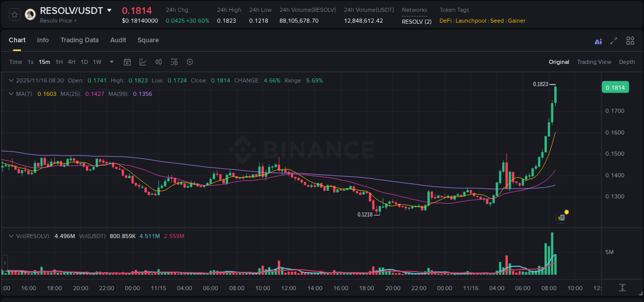Click the Launchpool token tag
Viewport: 644px width, 302px height.
pyautogui.click(x=470, y=21)
